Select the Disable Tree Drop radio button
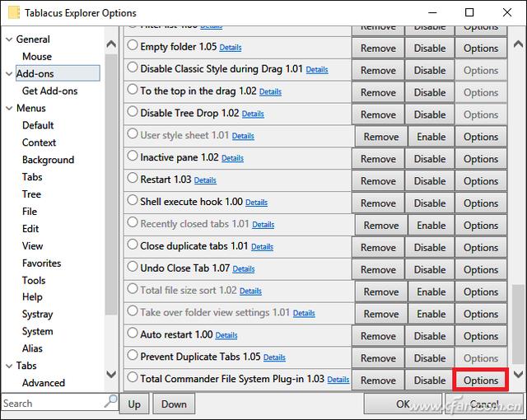This screenshot has height=420, width=527. (133, 111)
